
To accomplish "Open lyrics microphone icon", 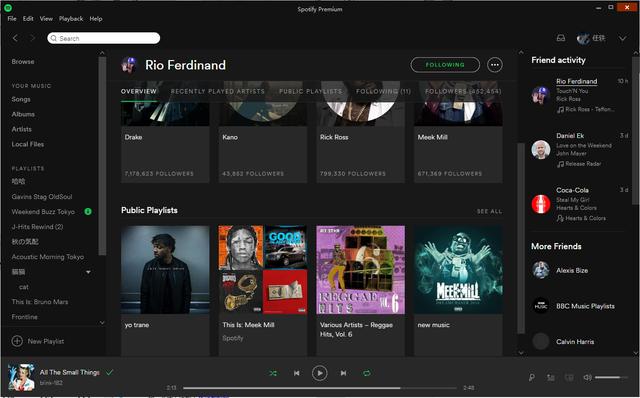I will coord(532,378).
